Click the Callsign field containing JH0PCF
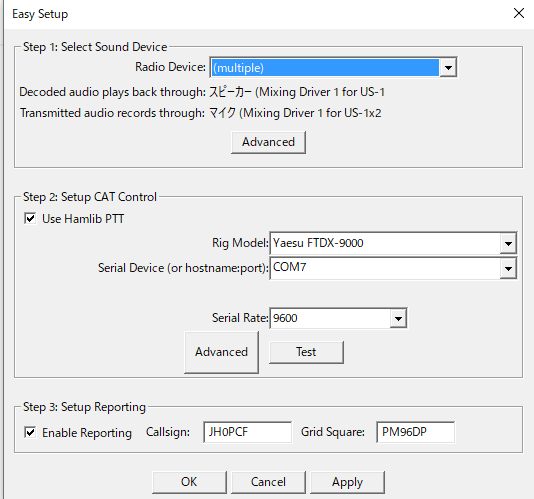 click(x=247, y=432)
